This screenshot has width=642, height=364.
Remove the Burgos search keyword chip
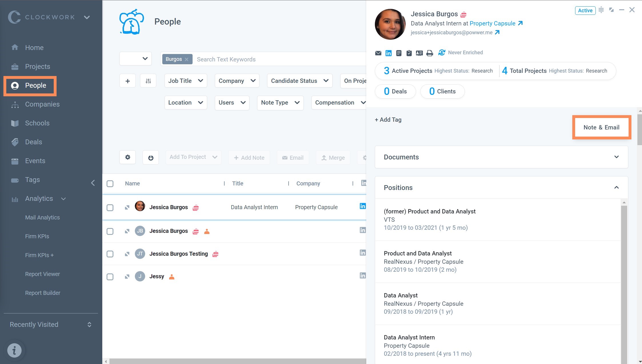pyautogui.click(x=187, y=59)
